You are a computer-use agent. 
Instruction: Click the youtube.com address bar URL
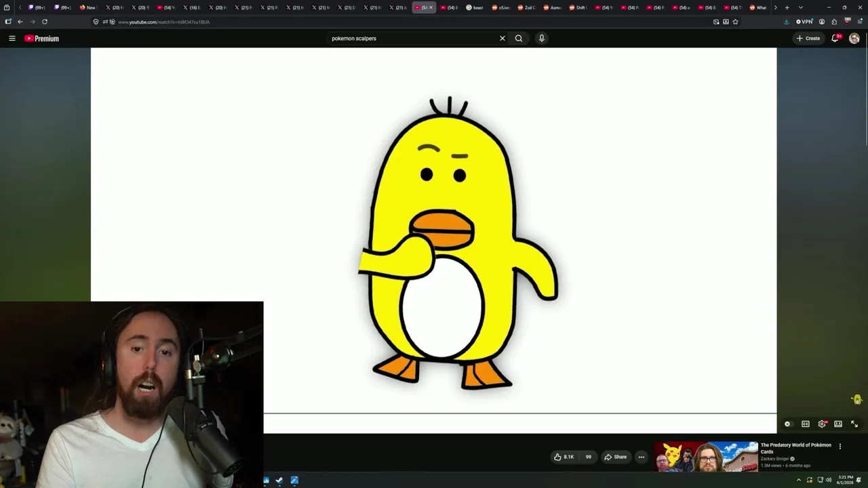tap(163, 22)
